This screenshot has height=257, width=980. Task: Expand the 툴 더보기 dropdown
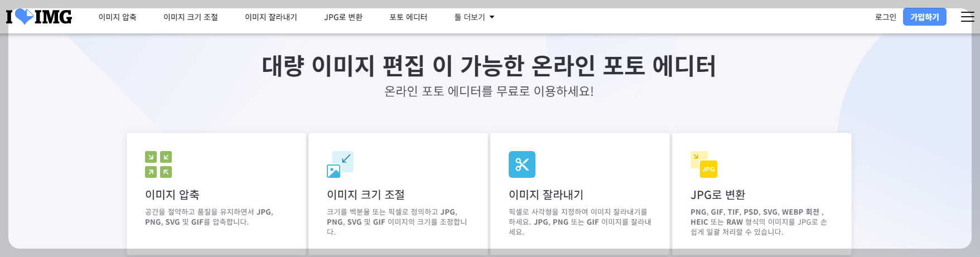click(474, 17)
